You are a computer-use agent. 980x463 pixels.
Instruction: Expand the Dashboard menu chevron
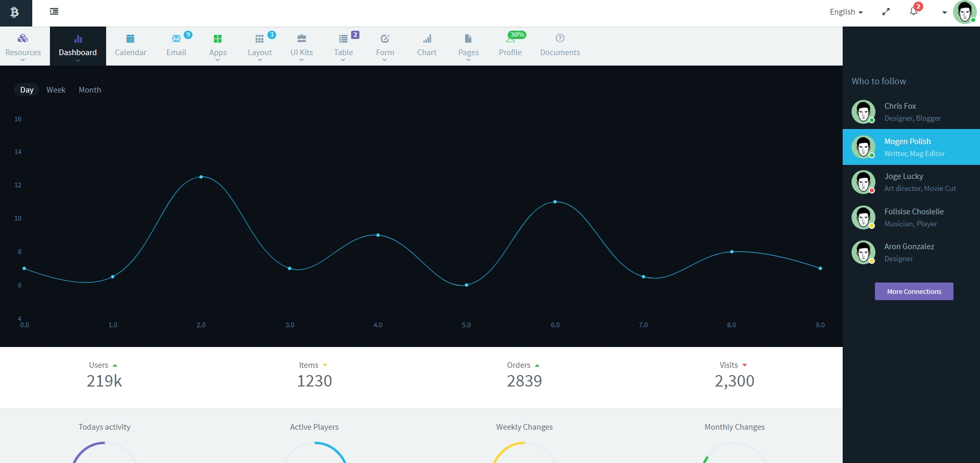click(x=78, y=60)
